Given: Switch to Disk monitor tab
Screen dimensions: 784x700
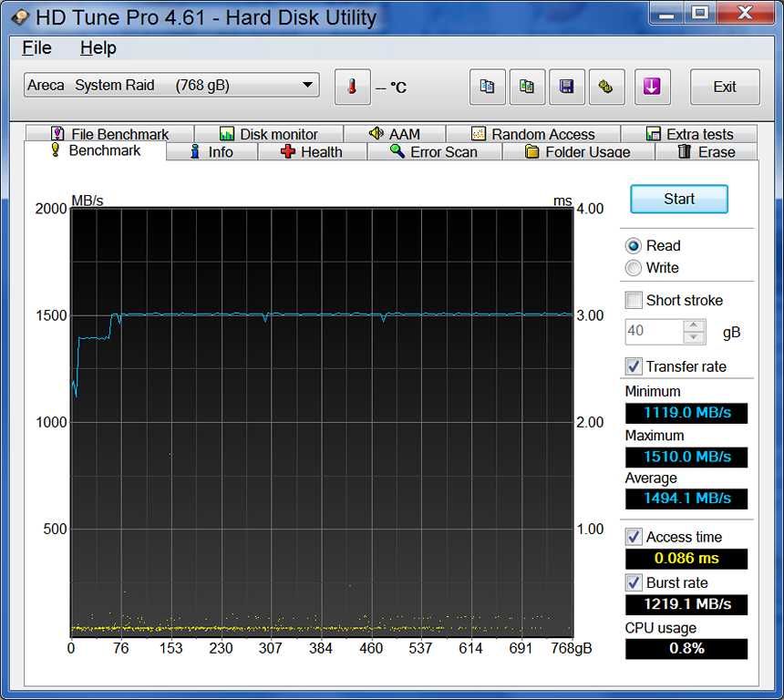Looking at the screenshot, I should (269, 134).
